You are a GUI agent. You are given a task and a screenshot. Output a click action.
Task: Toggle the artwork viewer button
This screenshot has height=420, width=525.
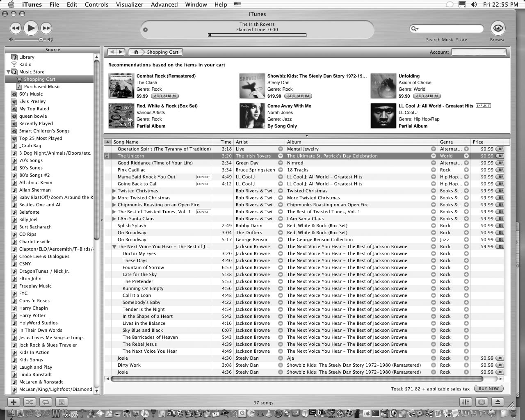61,402
